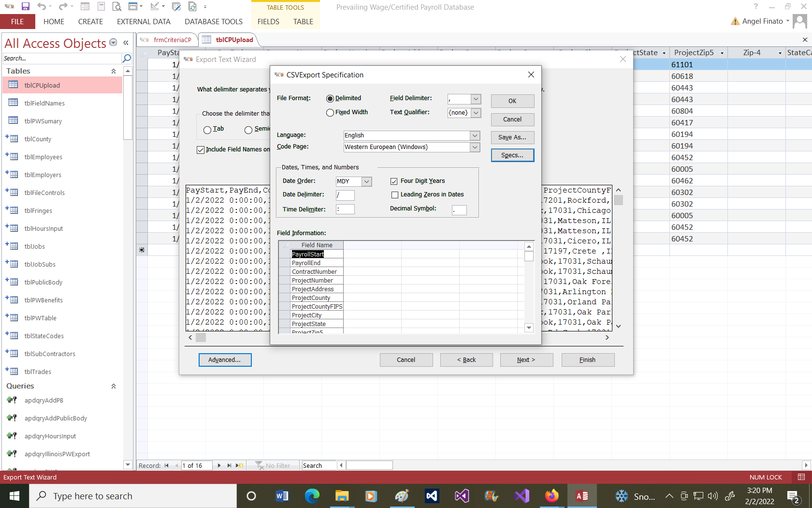The image size is (812, 508).
Task: Go to the last record navigation icon
Action: tap(229, 465)
